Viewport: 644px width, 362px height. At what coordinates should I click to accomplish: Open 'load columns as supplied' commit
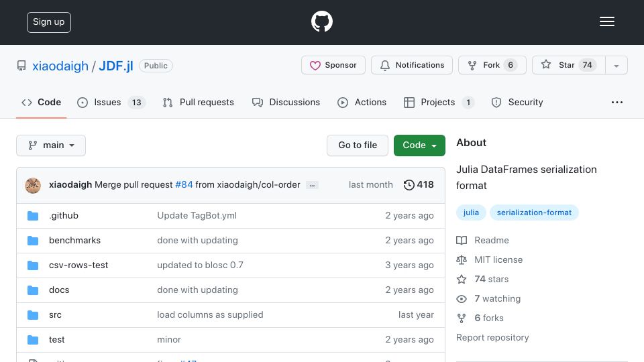[x=210, y=315]
